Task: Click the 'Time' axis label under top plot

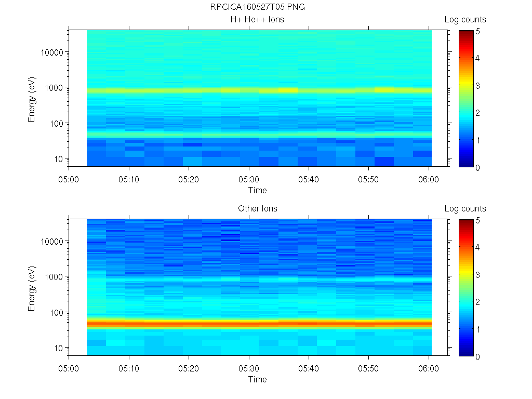Action: tap(257, 190)
